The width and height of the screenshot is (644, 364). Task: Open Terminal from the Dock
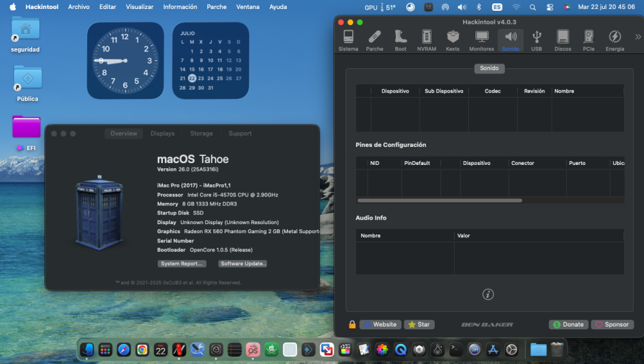(456, 350)
